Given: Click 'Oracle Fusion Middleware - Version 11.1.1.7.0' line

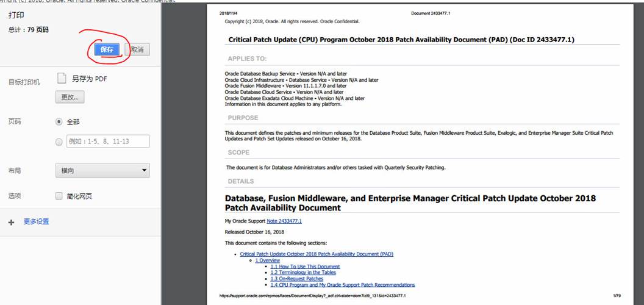Looking at the screenshot, I should tap(285, 86).
